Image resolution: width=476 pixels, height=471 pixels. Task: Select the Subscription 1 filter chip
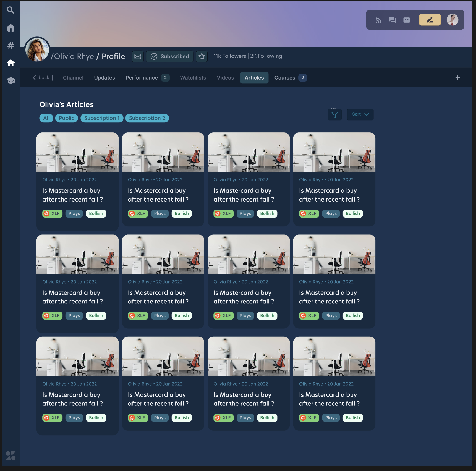[102, 118]
